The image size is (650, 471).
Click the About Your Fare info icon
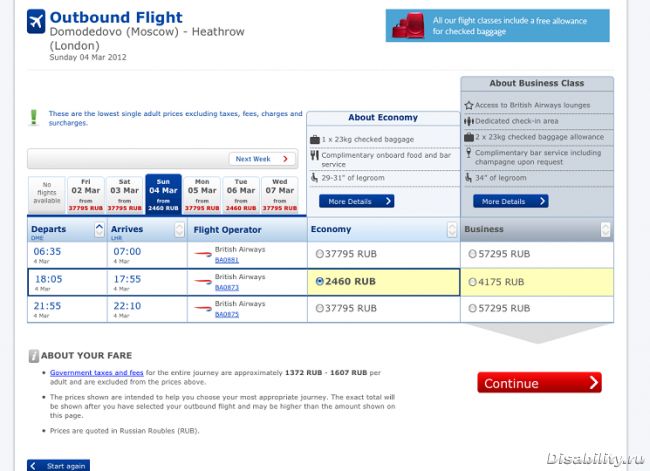click(34, 355)
